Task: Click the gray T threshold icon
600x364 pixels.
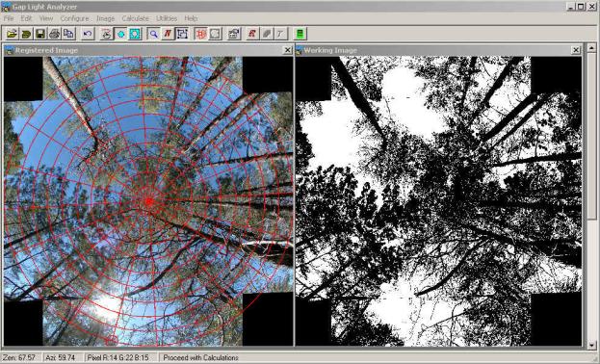Action: coord(280,34)
